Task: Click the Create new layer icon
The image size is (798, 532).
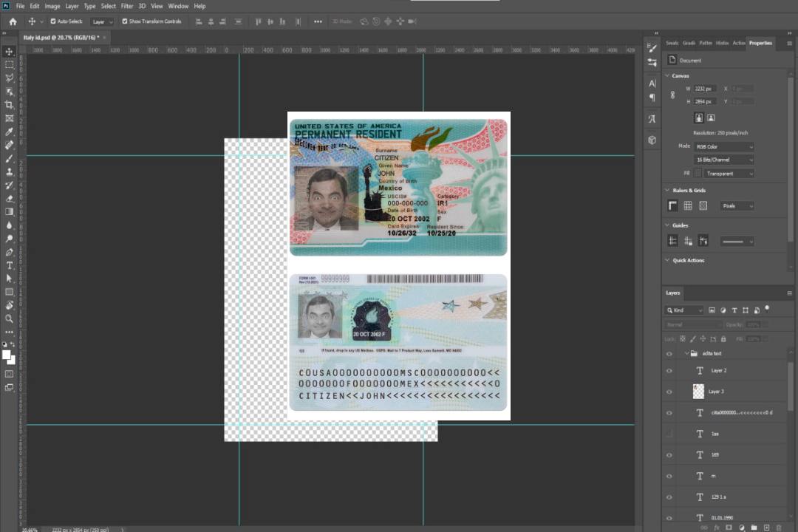Action: click(766, 528)
